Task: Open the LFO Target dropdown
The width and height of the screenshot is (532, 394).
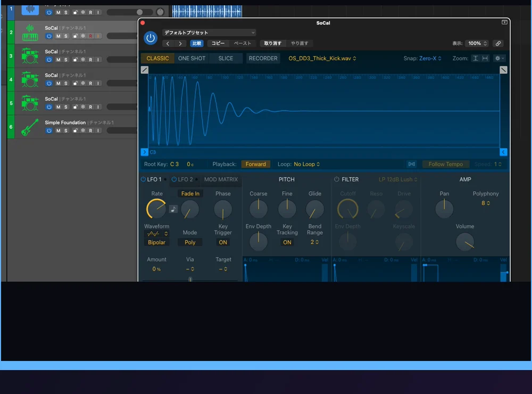Action: pyautogui.click(x=223, y=269)
